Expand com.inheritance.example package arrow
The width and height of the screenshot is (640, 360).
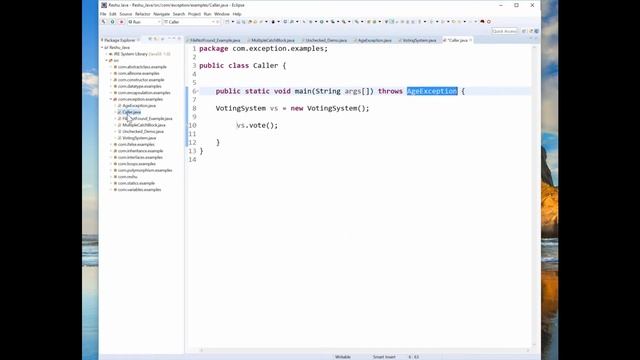(x=111, y=151)
